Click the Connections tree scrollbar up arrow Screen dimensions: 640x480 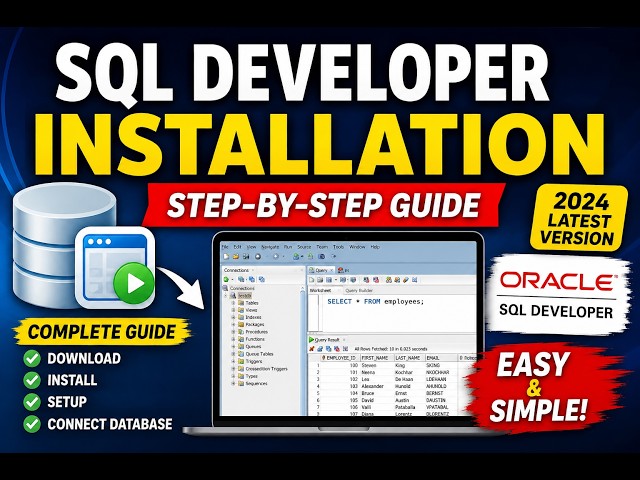pos(302,289)
